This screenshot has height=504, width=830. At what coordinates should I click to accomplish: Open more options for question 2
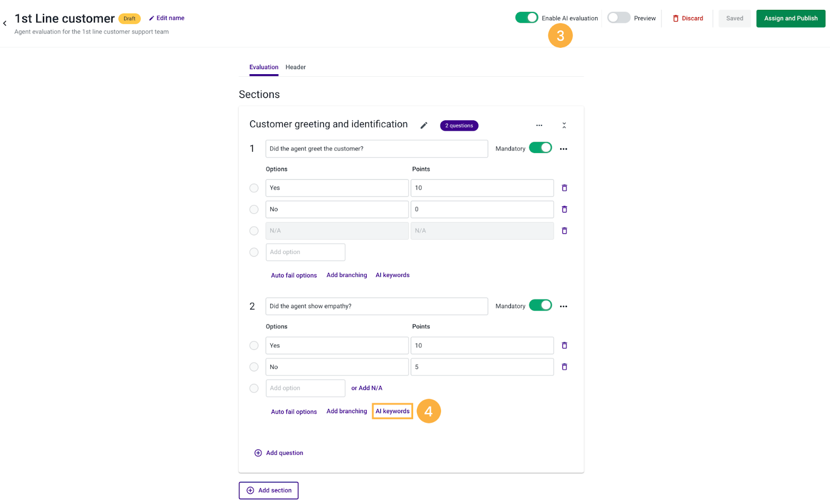[563, 306]
